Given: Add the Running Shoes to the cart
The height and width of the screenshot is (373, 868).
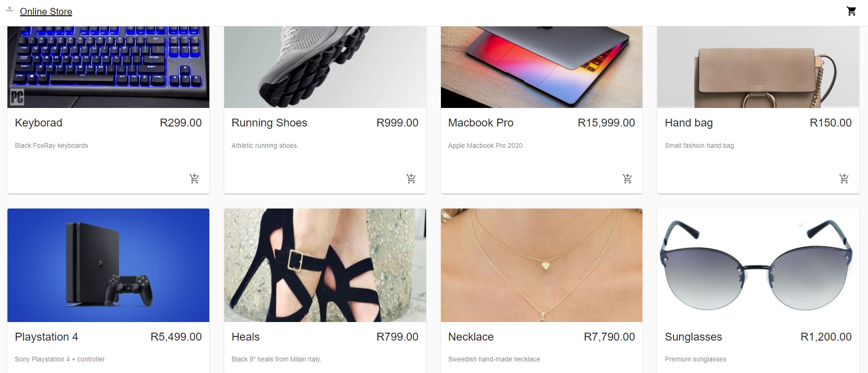Looking at the screenshot, I should pos(410,178).
